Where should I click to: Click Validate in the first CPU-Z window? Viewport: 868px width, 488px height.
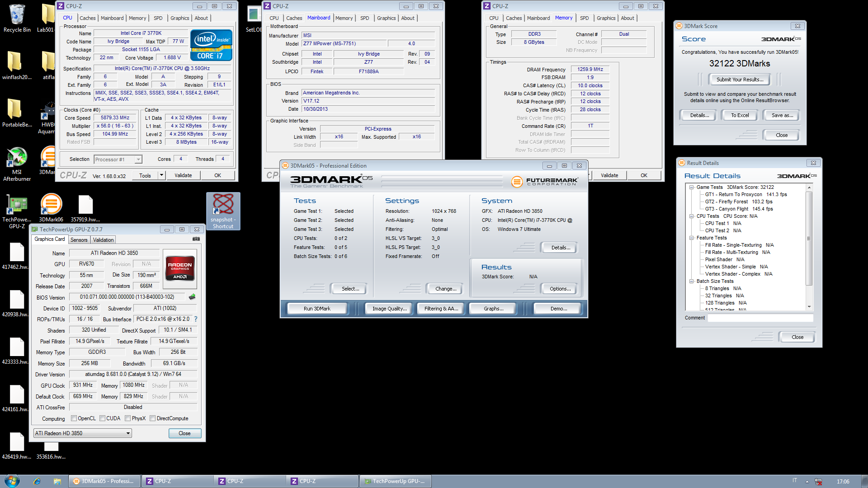click(x=183, y=175)
